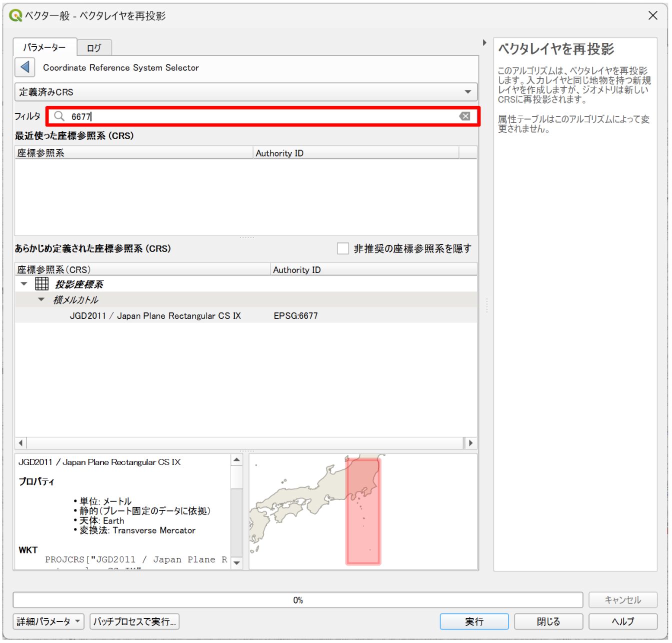672x643 pixels.
Task: Collapse the 横メルカトル subgroup
Action: tap(41, 299)
